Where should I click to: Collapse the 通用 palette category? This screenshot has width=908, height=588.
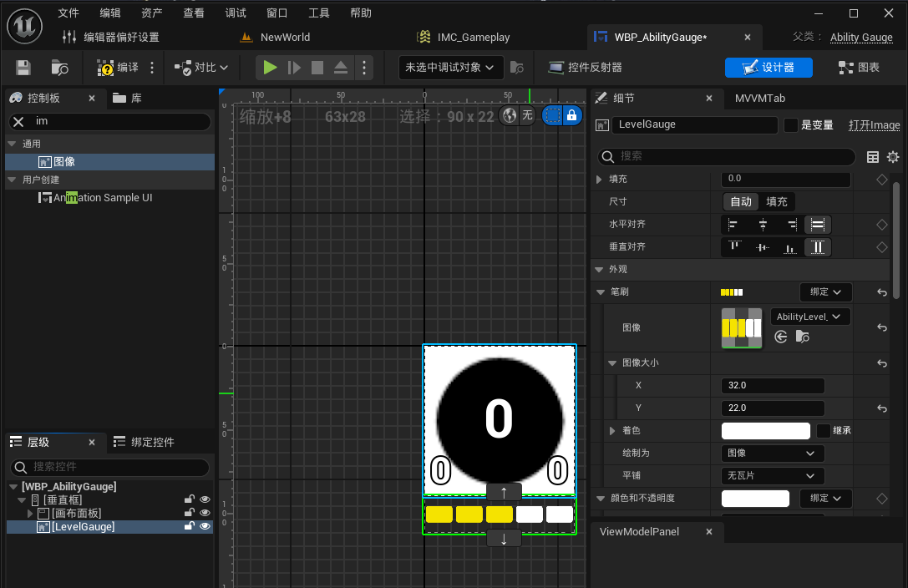click(12, 144)
